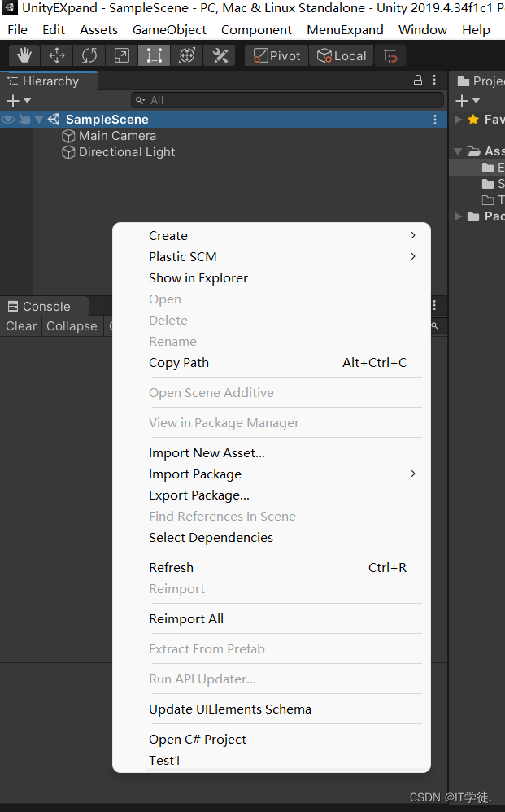Toggle Pivot/Center handle position
Image resolution: width=505 pixels, height=812 pixels.
click(276, 56)
